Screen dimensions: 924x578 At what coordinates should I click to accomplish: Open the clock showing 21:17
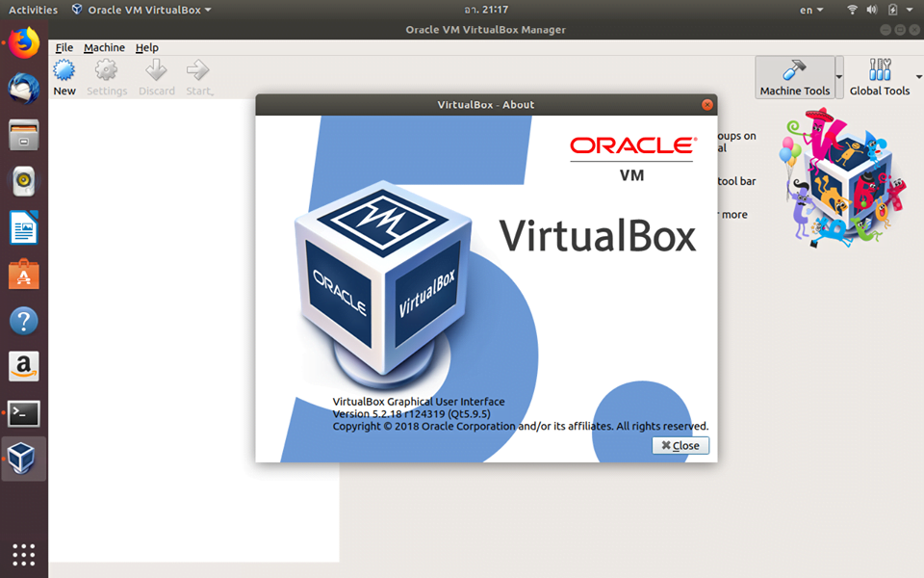pyautogui.click(x=486, y=10)
